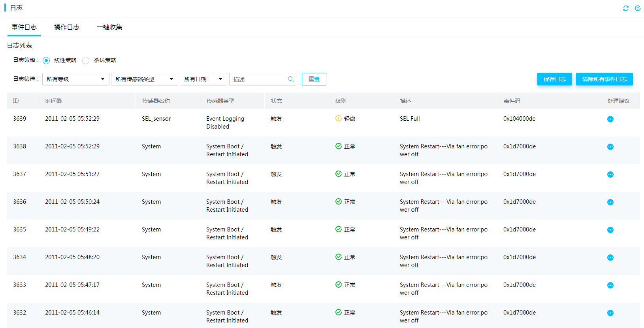Click the SEL_sensor cell
Screen dimensions: 644x328
(x=156, y=119)
